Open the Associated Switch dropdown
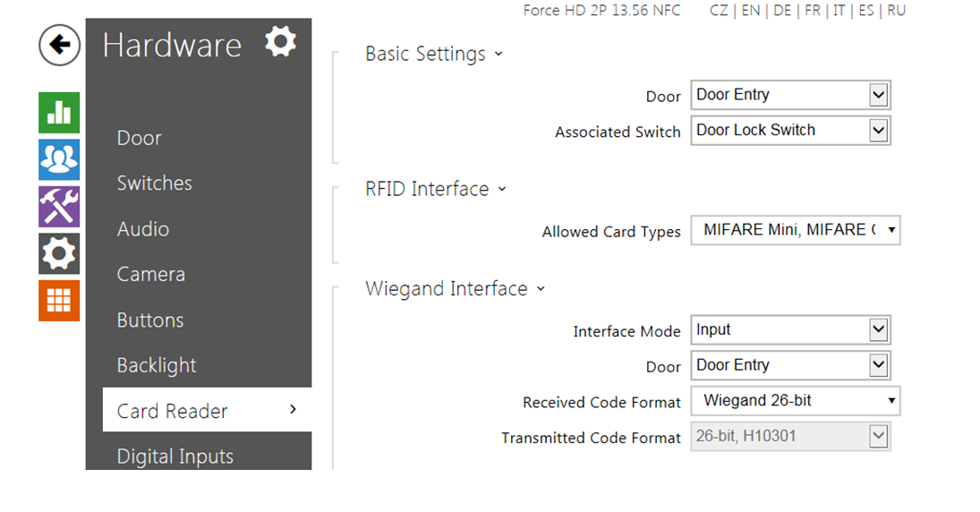Viewport: 980px width, 512px height. click(x=790, y=131)
